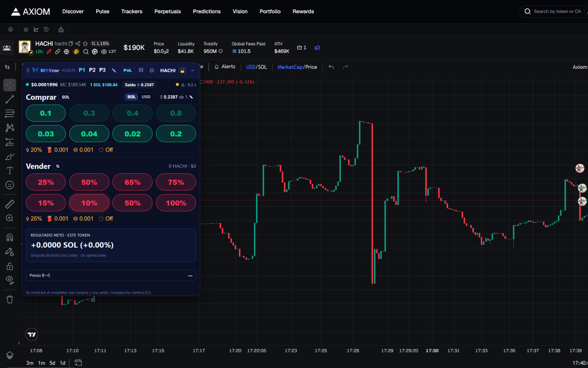Toggle the PnL display button

[127, 70]
